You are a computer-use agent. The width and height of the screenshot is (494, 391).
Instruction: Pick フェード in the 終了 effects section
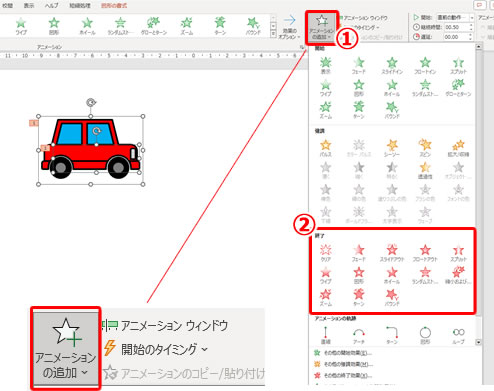359,253
